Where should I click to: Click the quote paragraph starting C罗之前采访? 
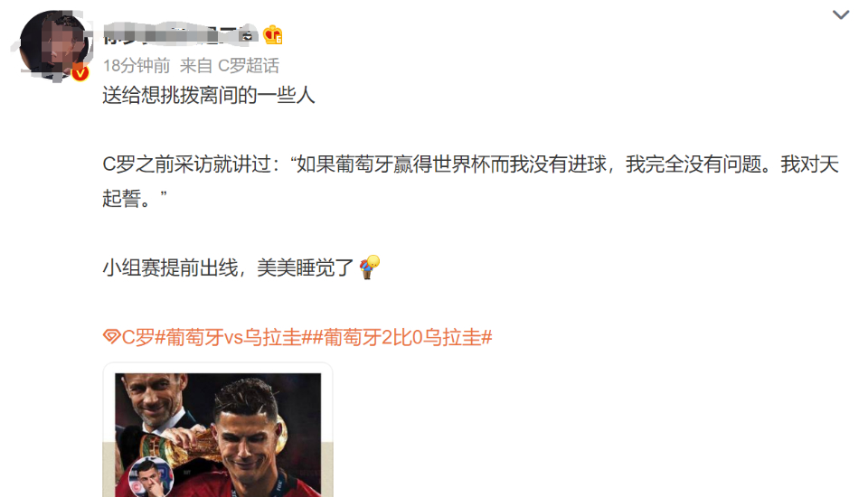coord(470,181)
